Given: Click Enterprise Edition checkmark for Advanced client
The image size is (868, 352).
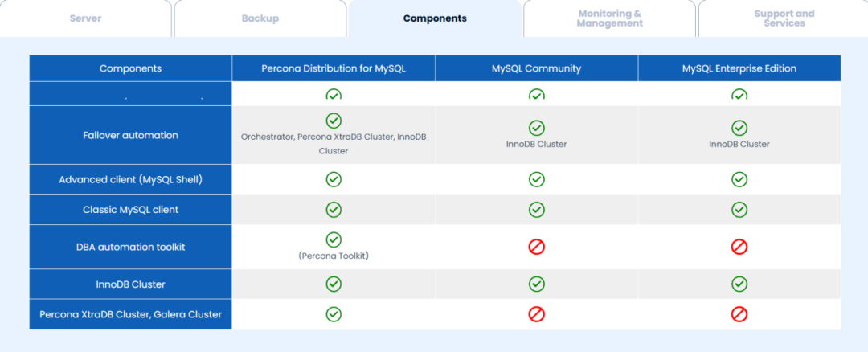Looking at the screenshot, I should (x=739, y=179).
